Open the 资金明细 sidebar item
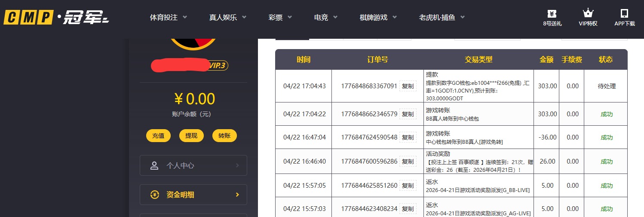The image size is (644, 217). pos(193,195)
